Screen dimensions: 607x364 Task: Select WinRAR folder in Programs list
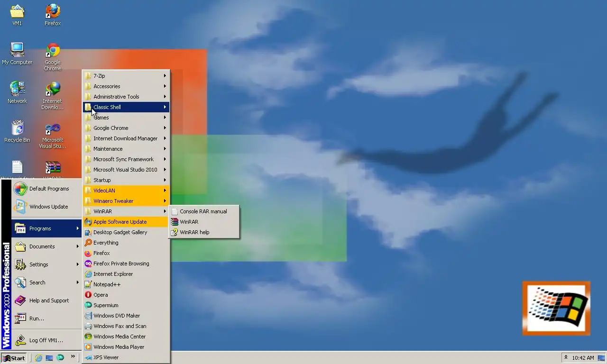126,211
